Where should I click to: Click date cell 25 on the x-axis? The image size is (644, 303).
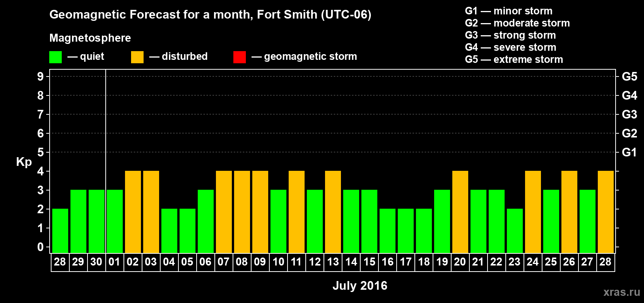pos(551,262)
